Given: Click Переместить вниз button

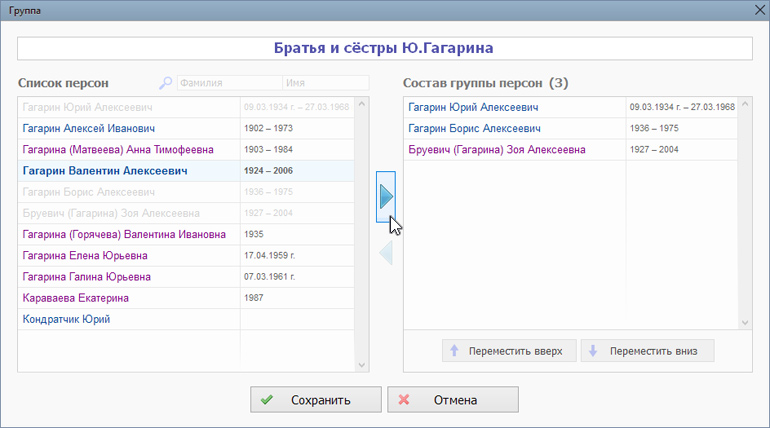Looking at the screenshot, I should [x=647, y=351].
